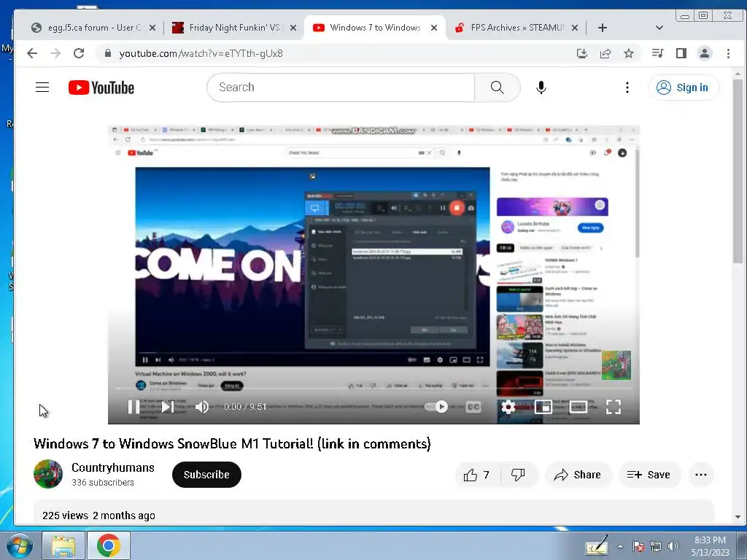This screenshot has width=747, height=560.
Task: Enable the miniplayer
Action: [x=543, y=407]
